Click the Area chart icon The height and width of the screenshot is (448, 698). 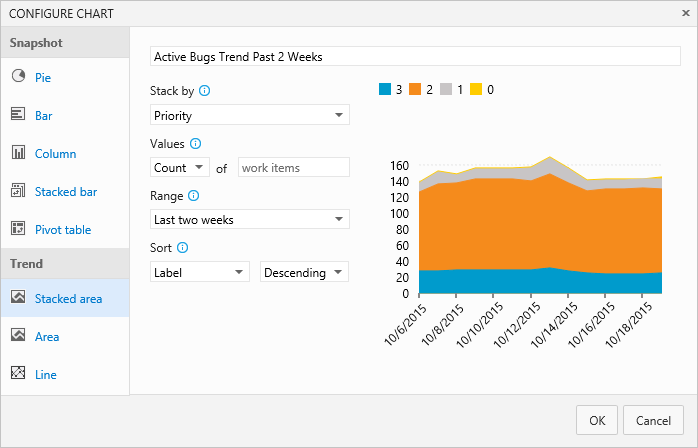(x=18, y=335)
